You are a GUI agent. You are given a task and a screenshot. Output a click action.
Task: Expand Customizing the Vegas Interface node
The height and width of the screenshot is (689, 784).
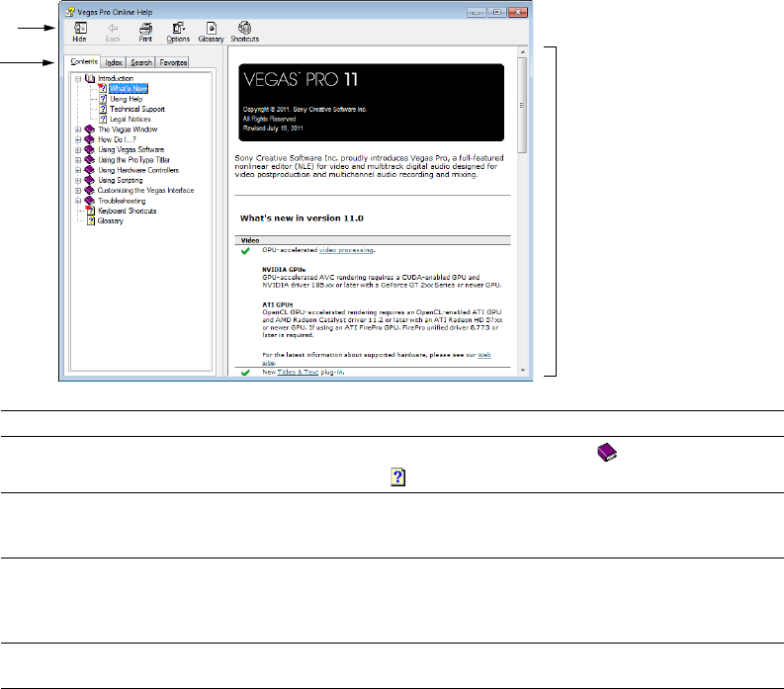click(x=78, y=191)
